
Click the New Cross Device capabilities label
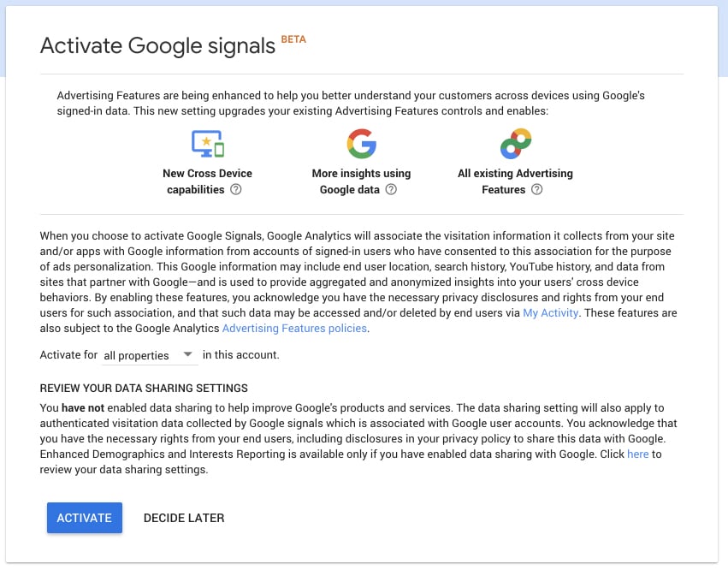point(207,181)
